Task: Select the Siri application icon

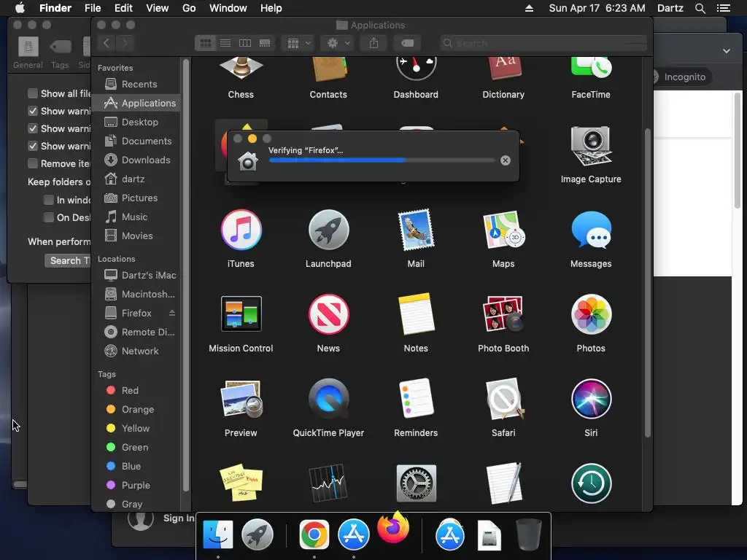Action: coord(591,399)
